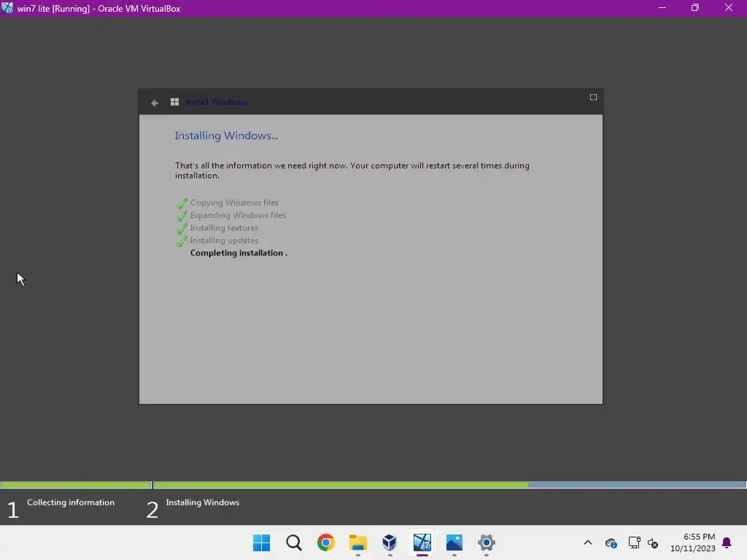The height and width of the screenshot is (560, 747).
Task: Click green checkmark beside Installing updates
Action: [x=182, y=241]
